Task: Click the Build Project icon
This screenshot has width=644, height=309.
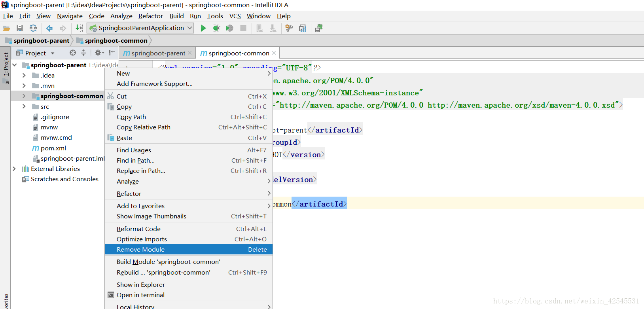Action: (79, 28)
